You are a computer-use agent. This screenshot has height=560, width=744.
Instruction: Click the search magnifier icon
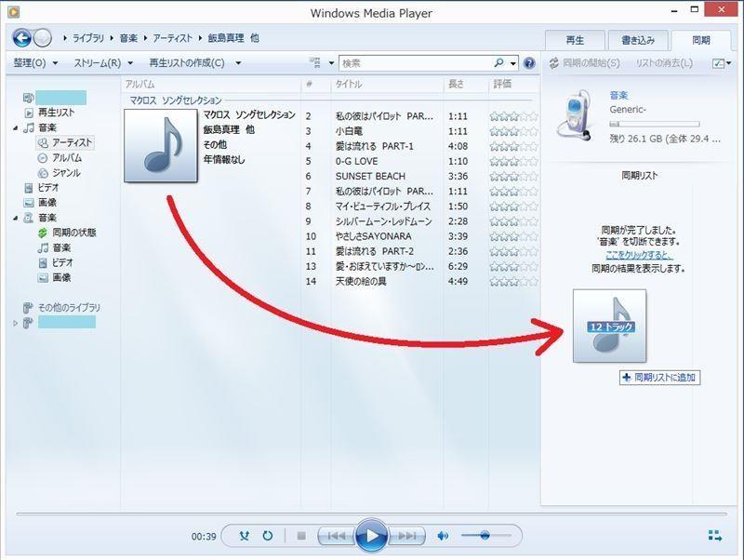point(498,62)
